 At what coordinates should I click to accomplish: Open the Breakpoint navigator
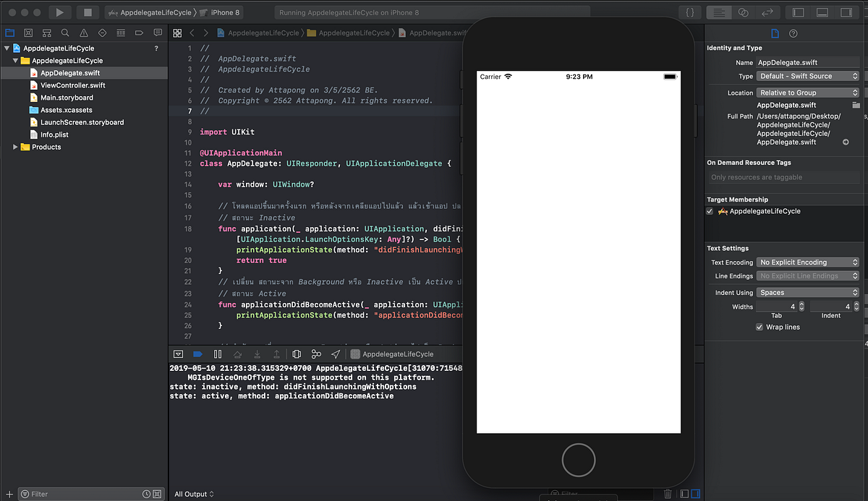(x=140, y=33)
